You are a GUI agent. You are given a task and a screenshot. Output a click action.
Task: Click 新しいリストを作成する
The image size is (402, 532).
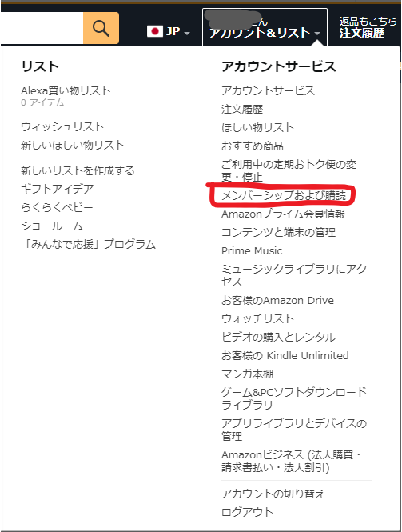tap(78, 170)
